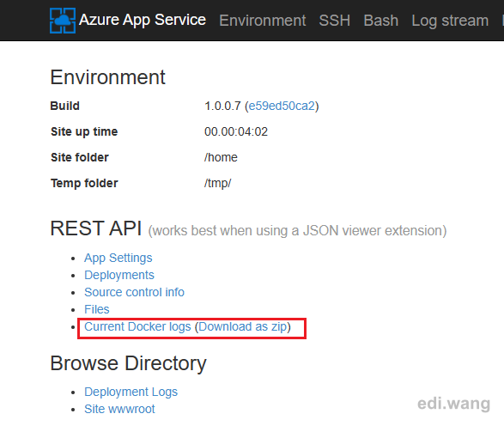504x426 pixels.
Task: Open the SSH menu item
Action: click(x=334, y=21)
